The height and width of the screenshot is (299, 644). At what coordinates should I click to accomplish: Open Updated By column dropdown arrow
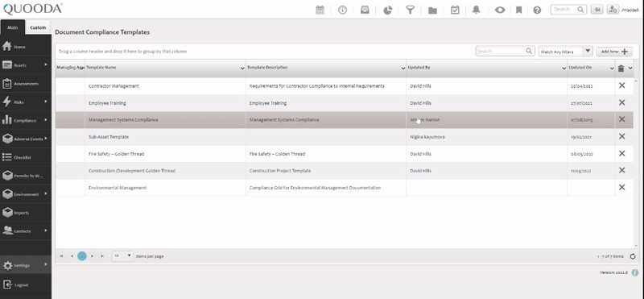pos(564,69)
